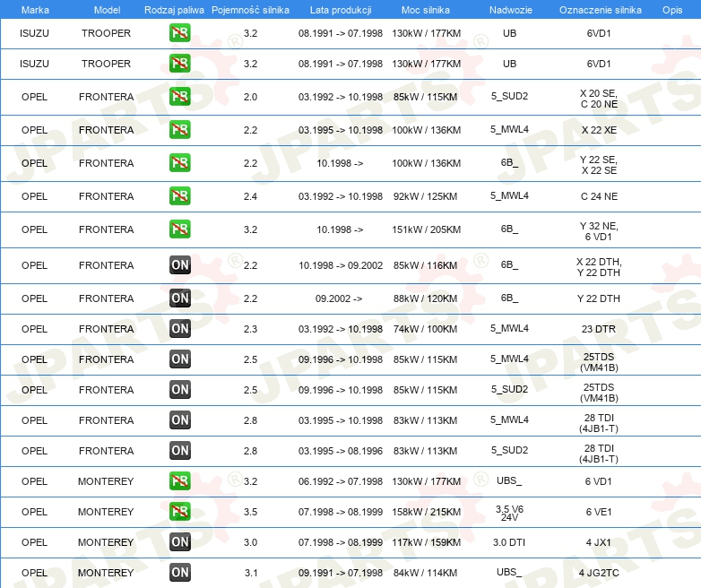This screenshot has height=588, width=701.
Task: Click production years 10.1998 -> 09.2002
Action: [x=341, y=265]
